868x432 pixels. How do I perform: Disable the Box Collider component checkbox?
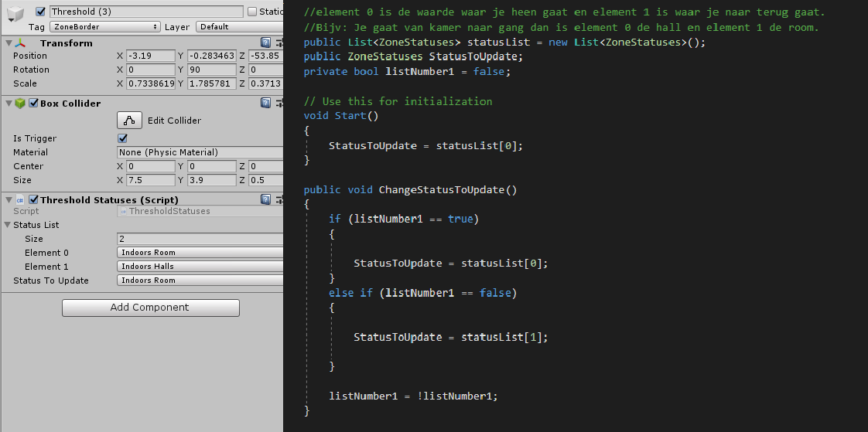point(33,103)
